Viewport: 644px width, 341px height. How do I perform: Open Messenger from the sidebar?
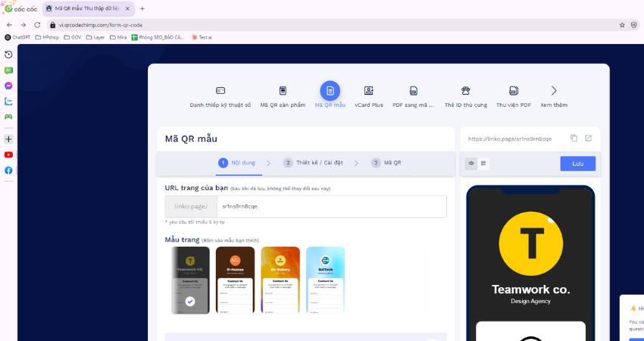pyautogui.click(x=8, y=86)
